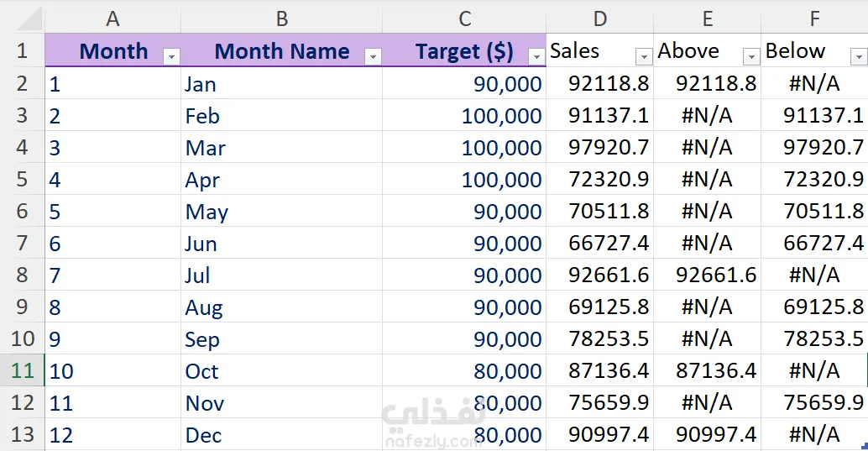Expand the Target ($) filter arrow

pyautogui.click(x=536, y=56)
